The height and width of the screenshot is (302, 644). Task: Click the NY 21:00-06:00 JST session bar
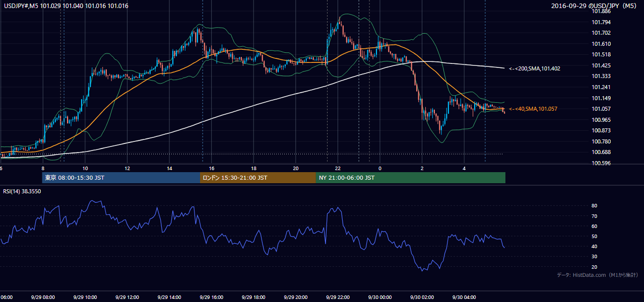pyautogui.click(x=411, y=178)
